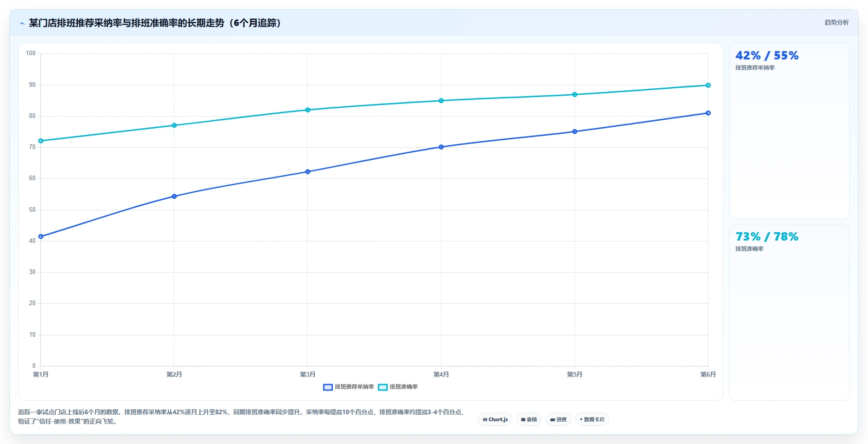
Task: Click the adoption rate point for 第3月
Action: coord(308,172)
